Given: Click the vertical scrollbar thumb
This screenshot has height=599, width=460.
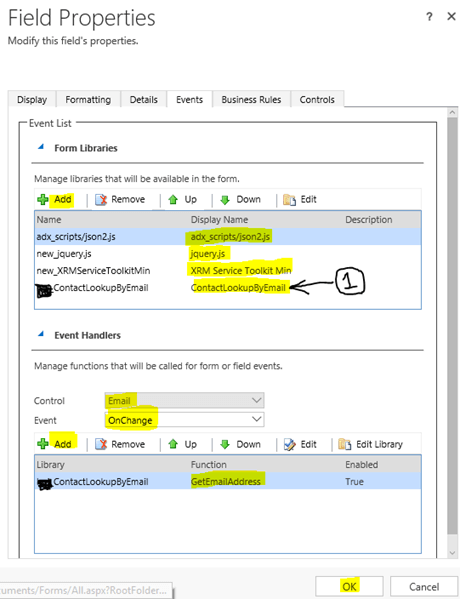Looking at the screenshot, I should click(x=452, y=325).
